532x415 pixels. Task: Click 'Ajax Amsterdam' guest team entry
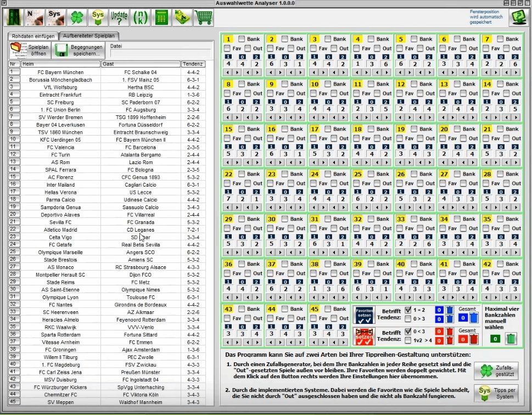coord(141,350)
